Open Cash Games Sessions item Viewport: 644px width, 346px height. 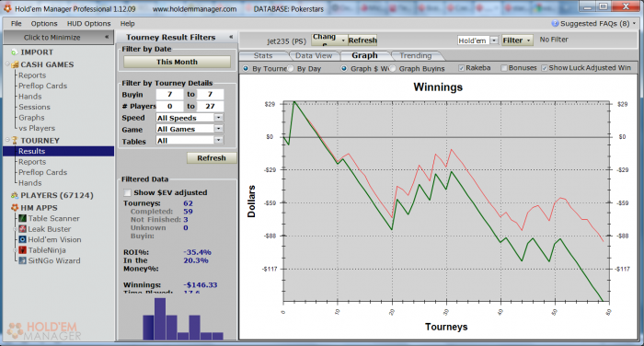(x=34, y=107)
